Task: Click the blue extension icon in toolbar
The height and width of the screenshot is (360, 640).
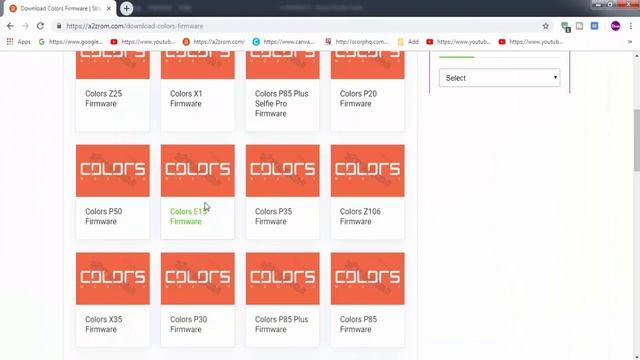Action: [594, 26]
